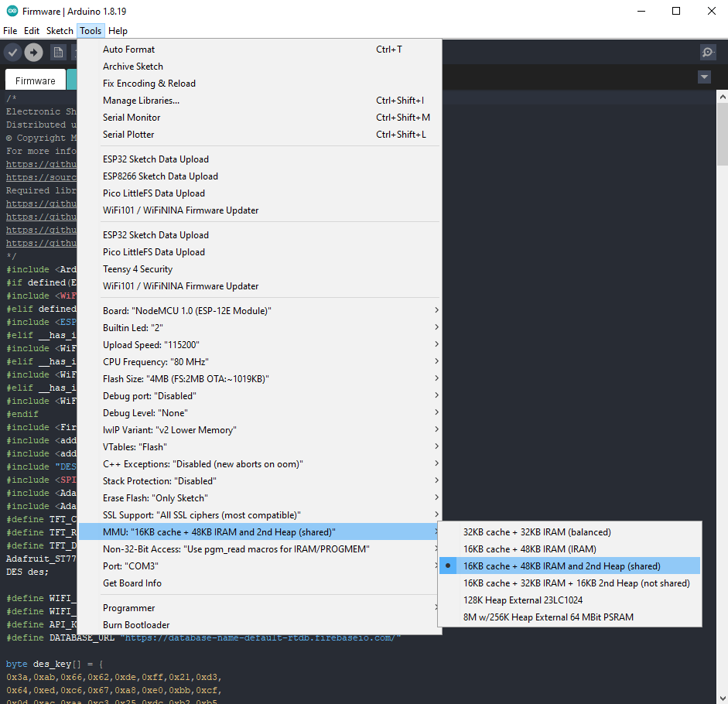
Task: Choose first WiFi101 / WiFiNINA Firmware Updater entry
Action: click(x=259, y=210)
